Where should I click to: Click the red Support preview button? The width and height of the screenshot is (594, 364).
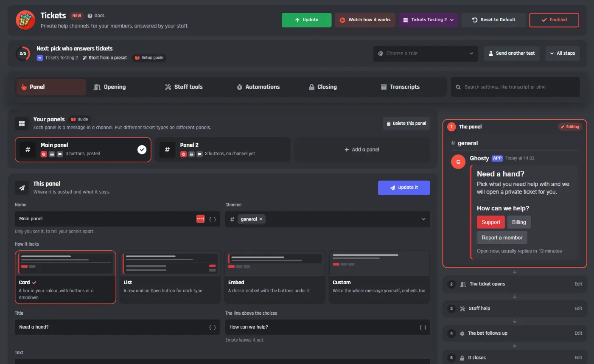click(x=491, y=222)
